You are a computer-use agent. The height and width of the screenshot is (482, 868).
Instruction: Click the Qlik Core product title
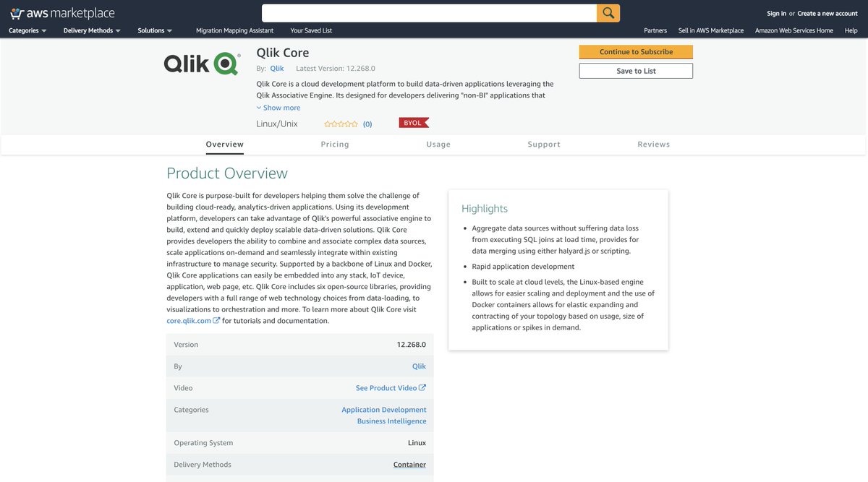click(x=283, y=53)
